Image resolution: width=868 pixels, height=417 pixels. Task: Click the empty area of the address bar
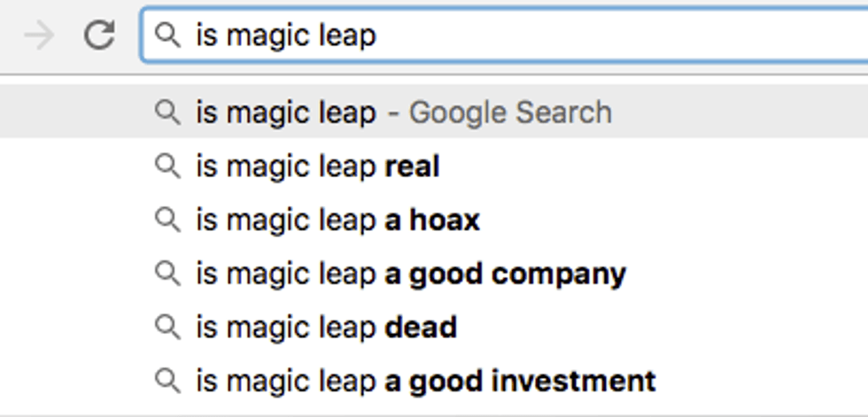pos(620,35)
